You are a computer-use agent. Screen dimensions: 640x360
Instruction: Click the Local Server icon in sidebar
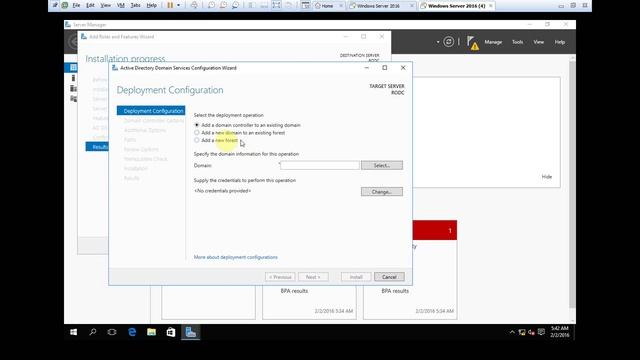click(x=73, y=78)
